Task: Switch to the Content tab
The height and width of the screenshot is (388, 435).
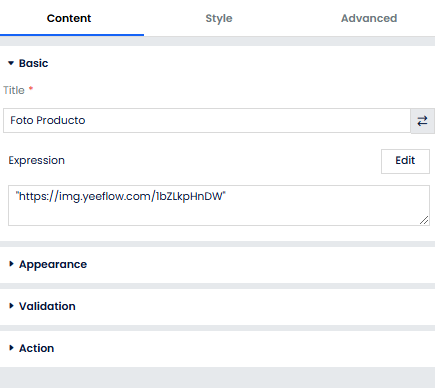Action: 69,18
